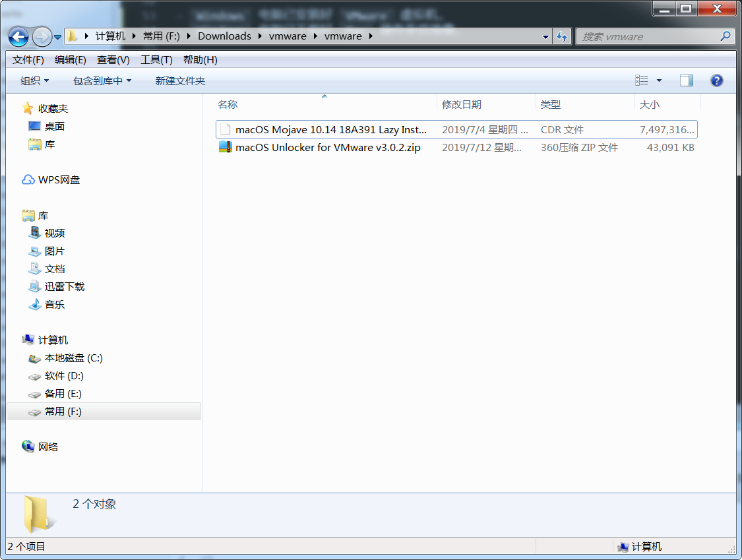Open the 包含到库中 dropdown
The width and height of the screenshot is (742, 560).
click(102, 80)
